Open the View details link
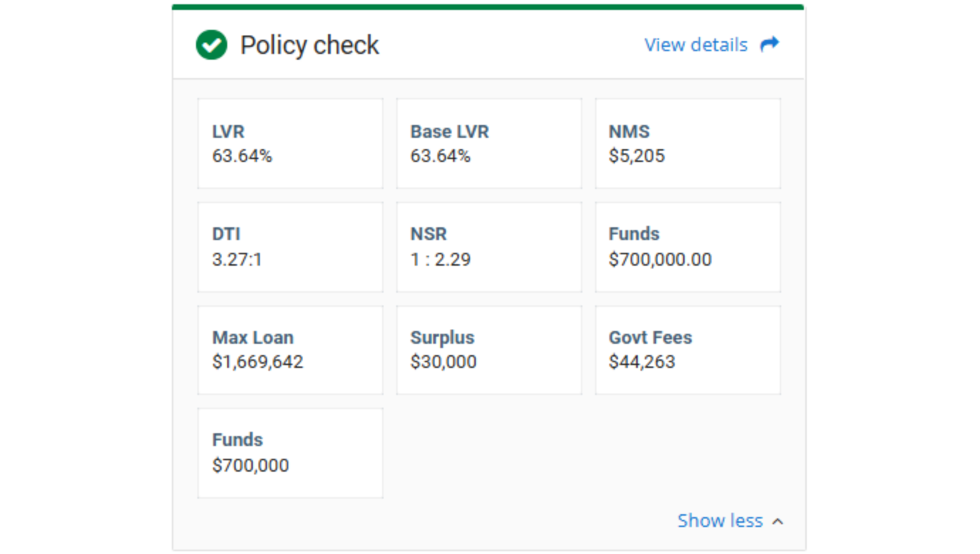Image resolution: width=980 pixels, height=554 pixels. (695, 45)
